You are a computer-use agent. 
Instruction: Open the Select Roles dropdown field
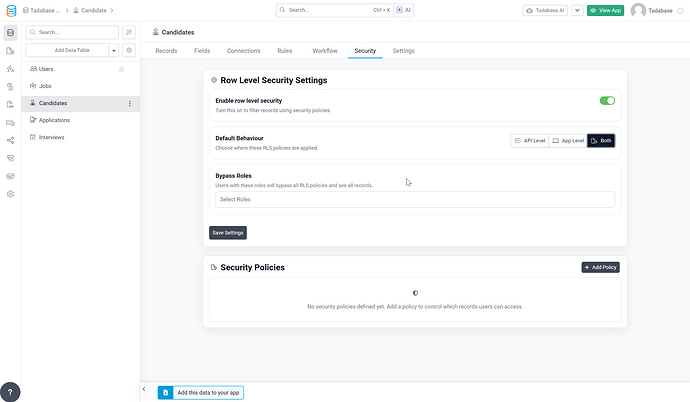point(415,199)
